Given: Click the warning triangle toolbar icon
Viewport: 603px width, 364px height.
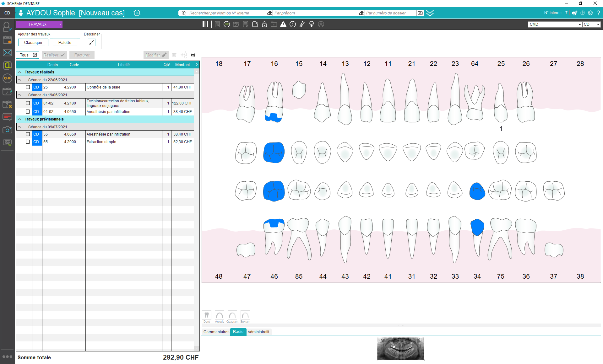Looking at the screenshot, I should click(x=283, y=24).
